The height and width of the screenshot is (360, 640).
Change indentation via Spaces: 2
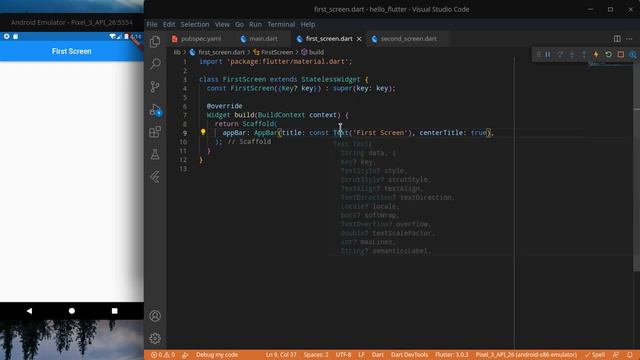[316, 355]
